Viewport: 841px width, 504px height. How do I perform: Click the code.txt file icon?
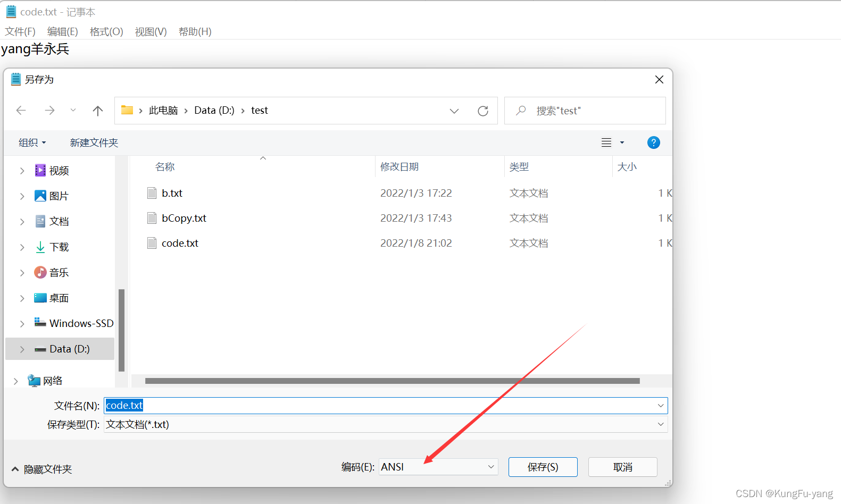[152, 243]
